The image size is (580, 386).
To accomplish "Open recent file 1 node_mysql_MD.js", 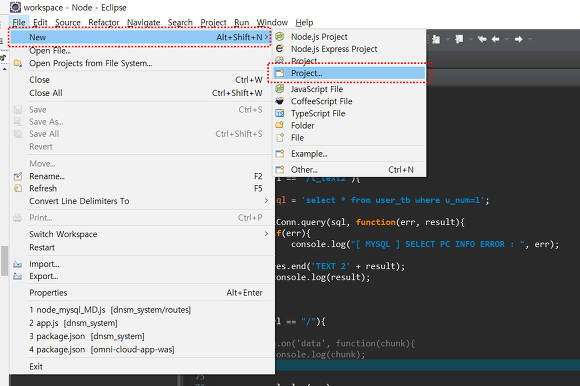I will tap(141, 309).
